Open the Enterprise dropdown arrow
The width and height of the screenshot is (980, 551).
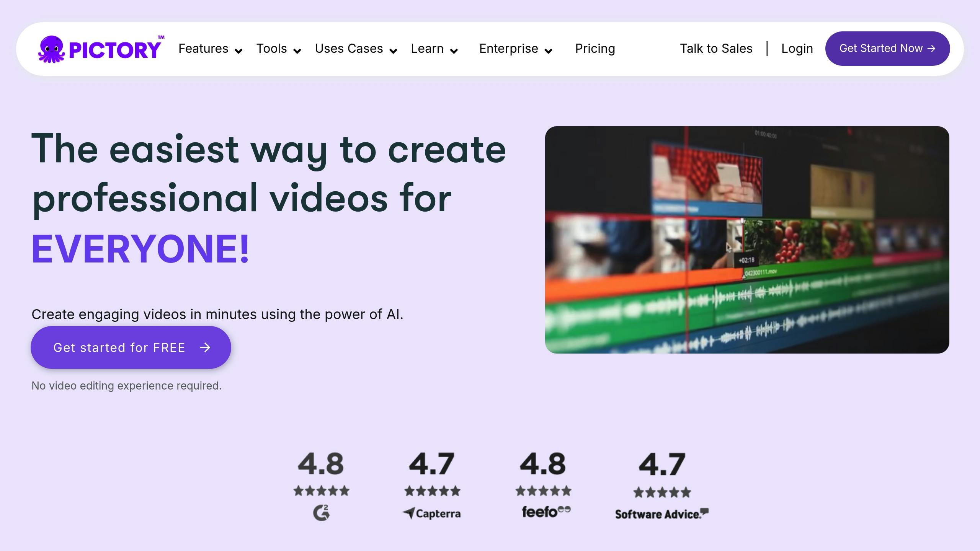pos(548,51)
